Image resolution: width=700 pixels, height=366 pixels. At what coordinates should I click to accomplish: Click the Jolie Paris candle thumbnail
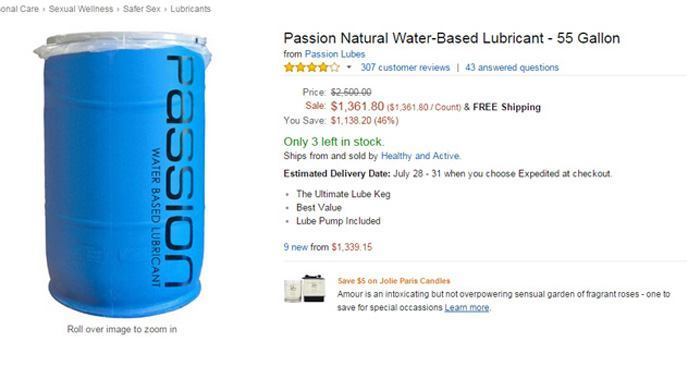304,289
